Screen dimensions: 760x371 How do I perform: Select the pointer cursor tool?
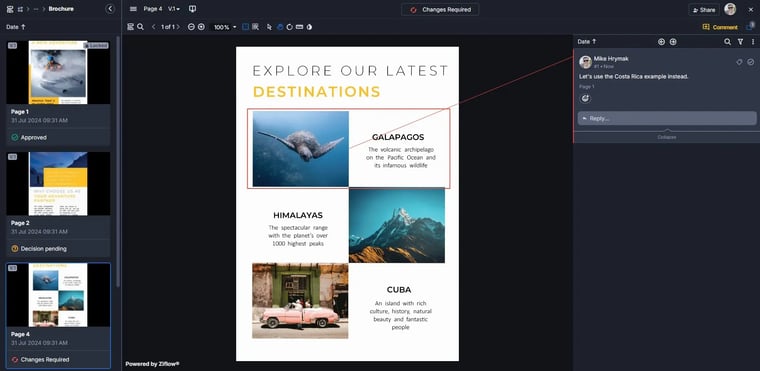point(269,27)
